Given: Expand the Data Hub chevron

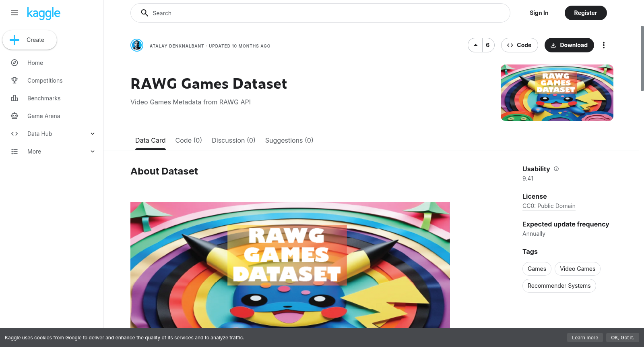Looking at the screenshot, I should pos(93,134).
